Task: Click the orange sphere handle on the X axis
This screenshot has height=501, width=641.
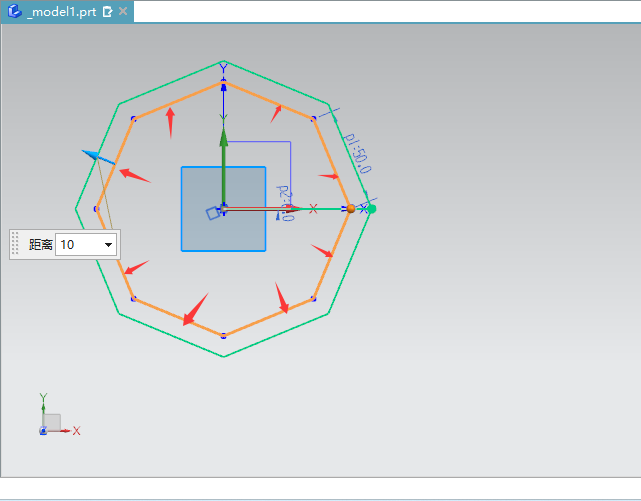Action: [x=351, y=209]
